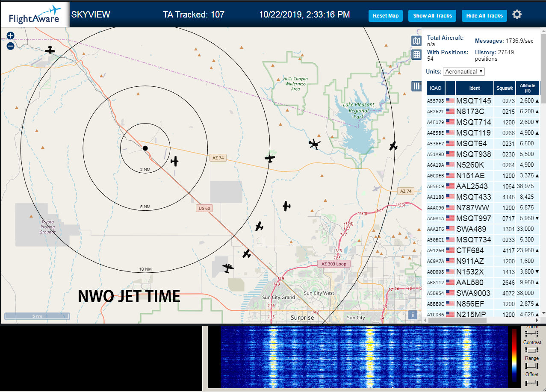Select the SWA9003 aircraft row
The height and width of the screenshot is (392, 546).
coord(483,293)
